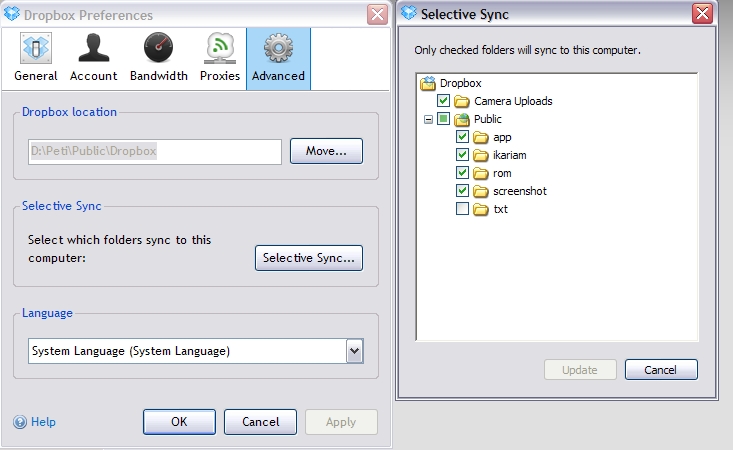Screen dimensions: 733x450
Task: Uncheck the rom folder checkbox
Action: pos(462,172)
